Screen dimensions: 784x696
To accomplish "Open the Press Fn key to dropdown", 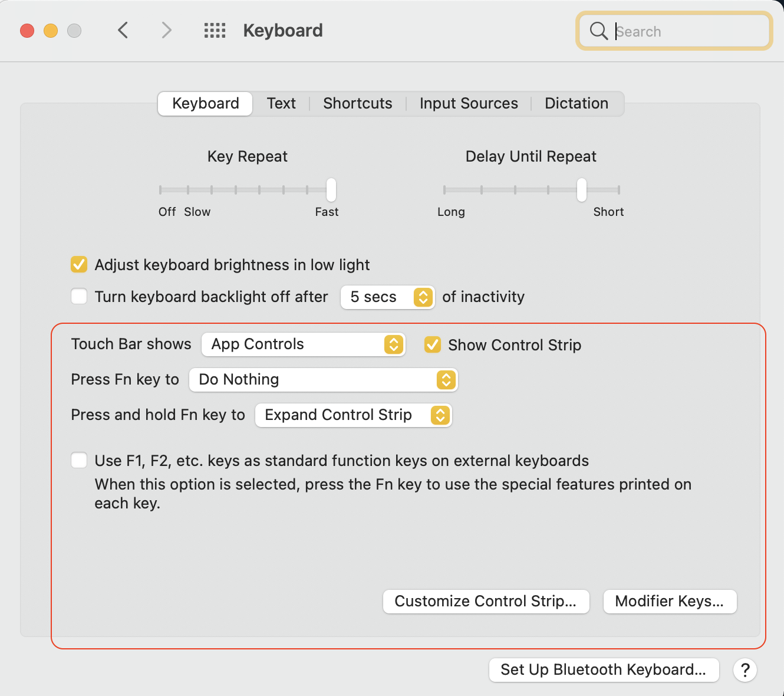I will point(323,380).
